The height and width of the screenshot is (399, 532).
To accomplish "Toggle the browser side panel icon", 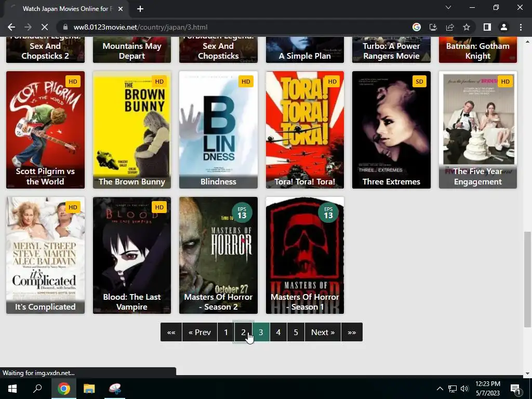I will pos(487,27).
